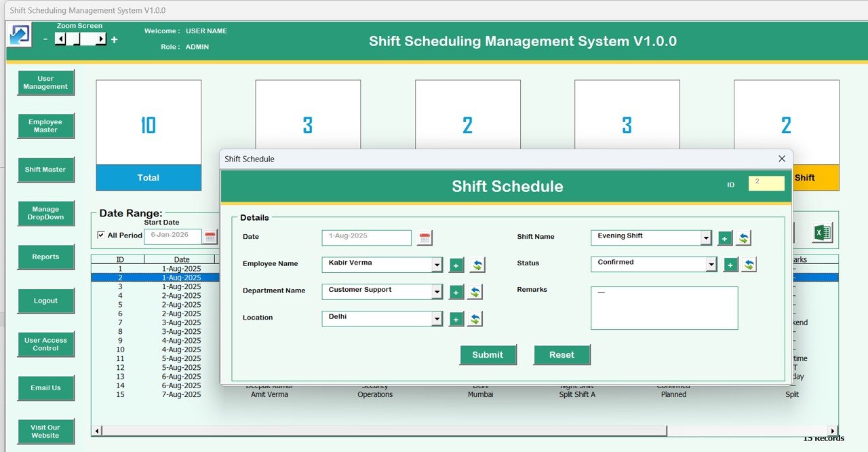Refresh the Shift Name list

[x=743, y=238]
